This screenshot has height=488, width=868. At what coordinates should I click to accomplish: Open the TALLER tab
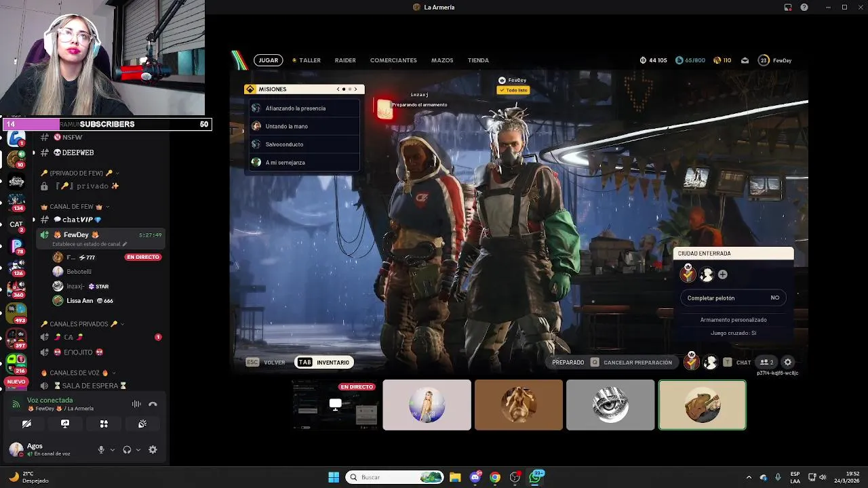pos(307,60)
